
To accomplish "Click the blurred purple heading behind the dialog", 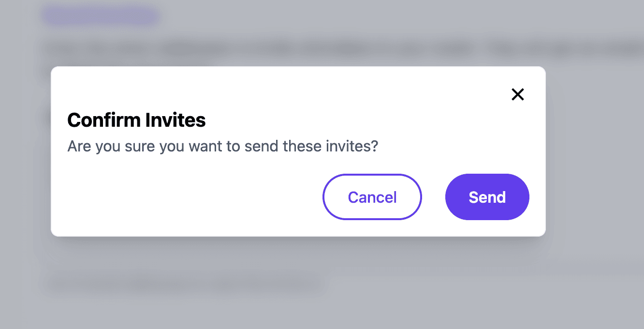I will point(100,15).
